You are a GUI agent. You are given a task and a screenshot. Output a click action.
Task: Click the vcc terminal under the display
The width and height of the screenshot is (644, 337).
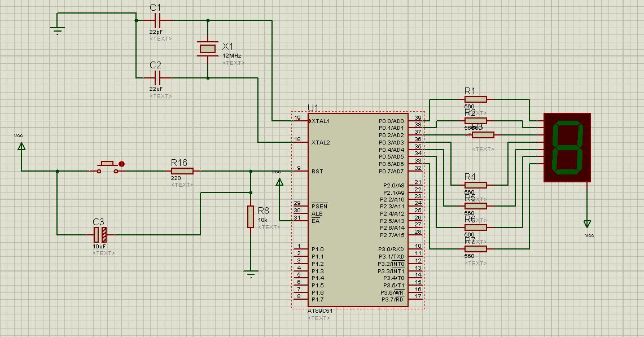[x=588, y=224]
